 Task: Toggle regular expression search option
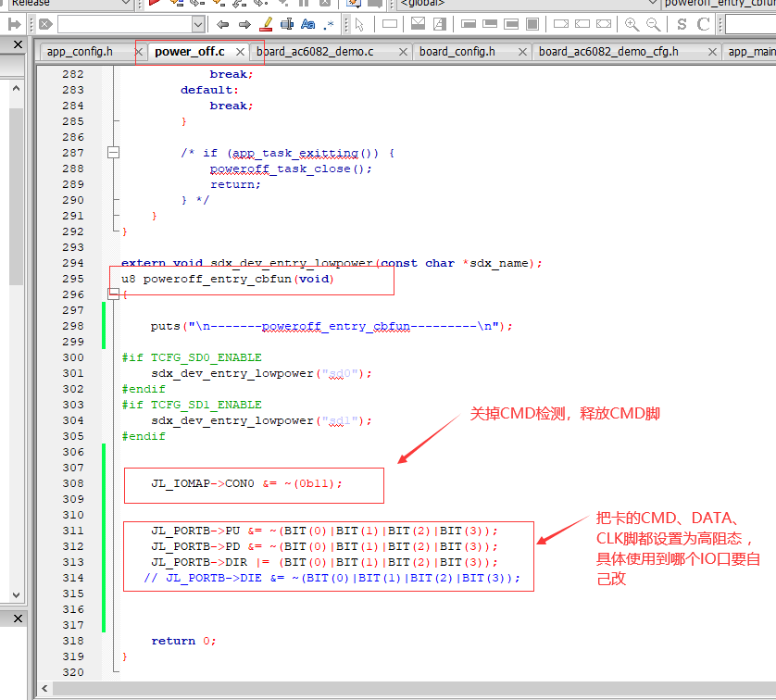(x=329, y=24)
